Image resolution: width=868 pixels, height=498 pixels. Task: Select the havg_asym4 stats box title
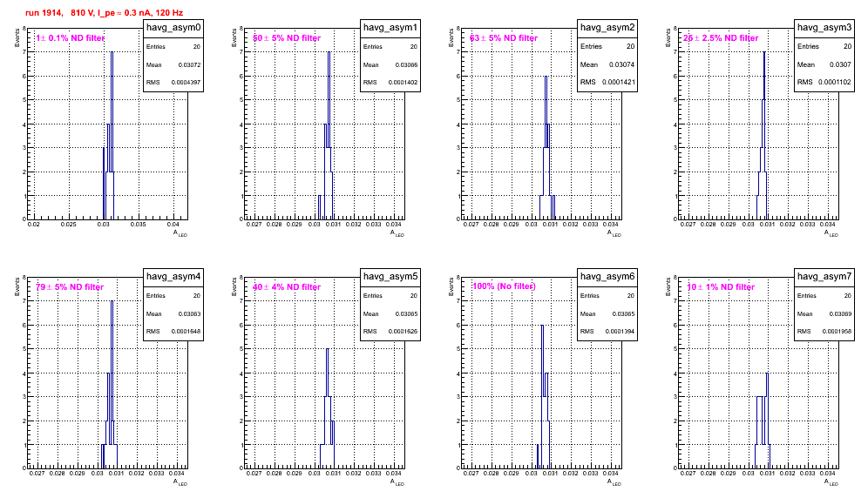pyautogui.click(x=173, y=277)
